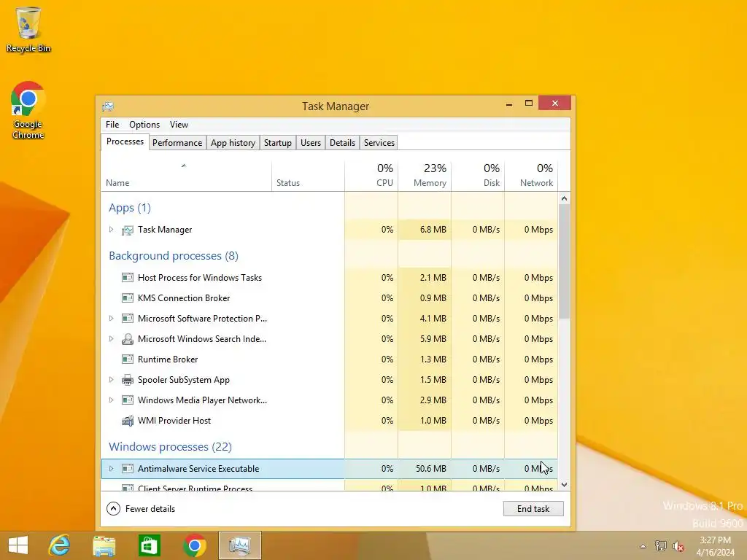The height and width of the screenshot is (560, 747).
Task: Switch to the Startup tab
Action: point(278,143)
